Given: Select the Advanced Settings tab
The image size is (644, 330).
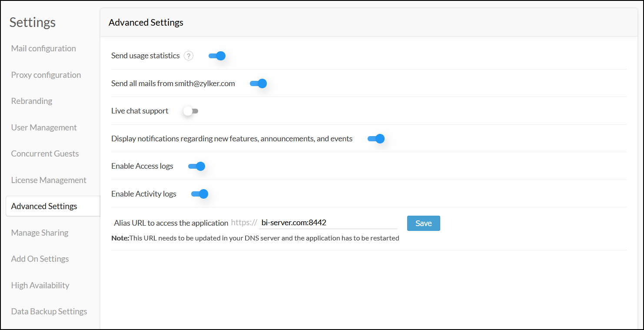Looking at the screenshot, I should pyautogui.click(x=44, y=206).
